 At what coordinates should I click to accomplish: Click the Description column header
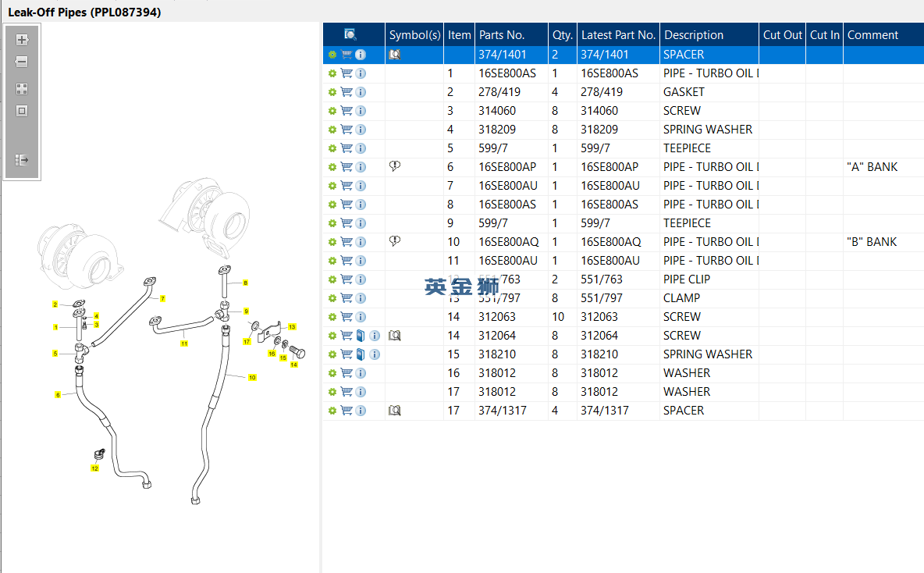click(x=709, y=35)
